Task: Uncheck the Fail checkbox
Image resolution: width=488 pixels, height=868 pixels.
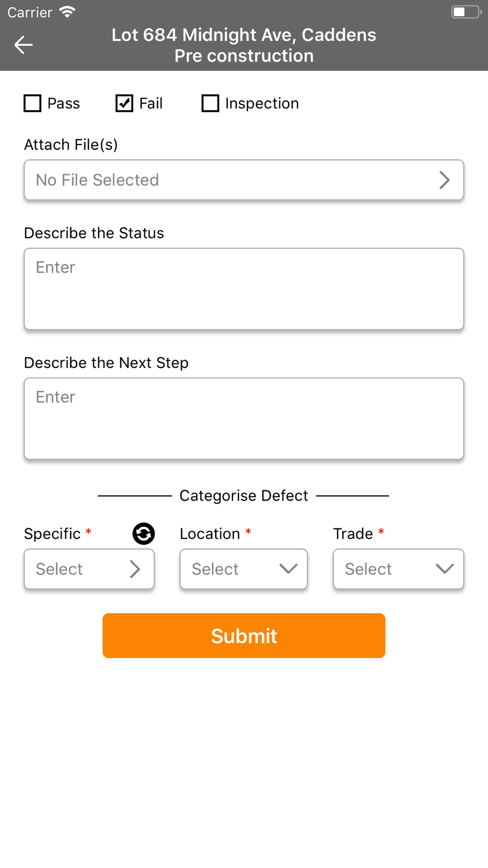Action: (124, 103)
